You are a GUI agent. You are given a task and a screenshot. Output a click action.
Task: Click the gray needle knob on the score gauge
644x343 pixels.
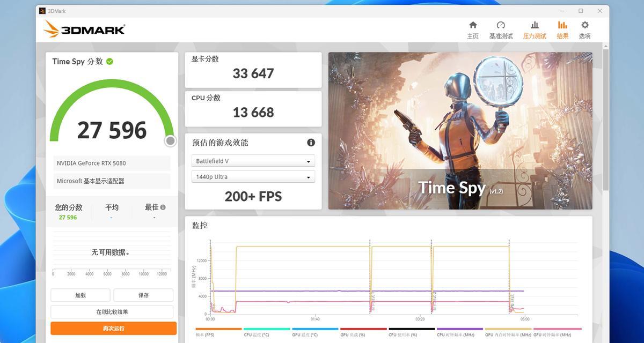click(x=170, y=141)
